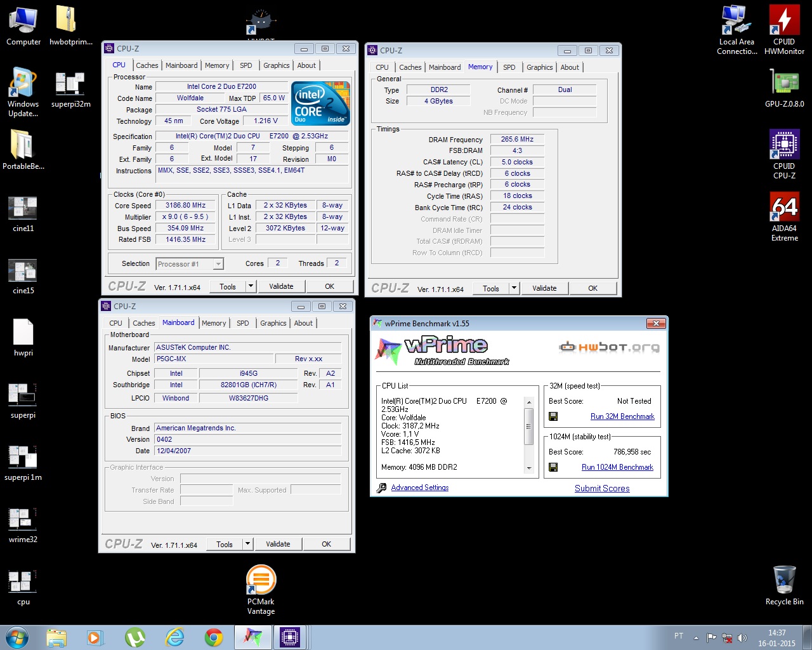Open the media player taskbar icon
Viewport: 812px width, 650px height.
pos(96,637)
